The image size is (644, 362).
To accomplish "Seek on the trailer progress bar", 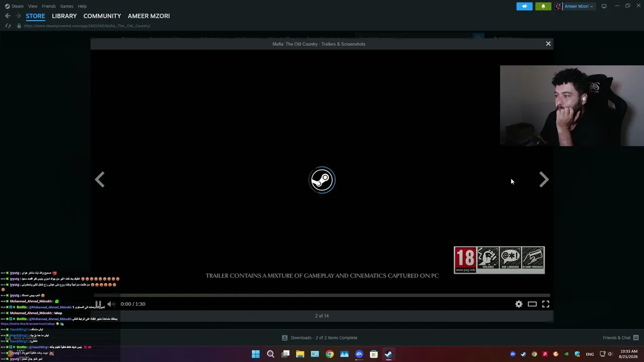I will 322,296.
